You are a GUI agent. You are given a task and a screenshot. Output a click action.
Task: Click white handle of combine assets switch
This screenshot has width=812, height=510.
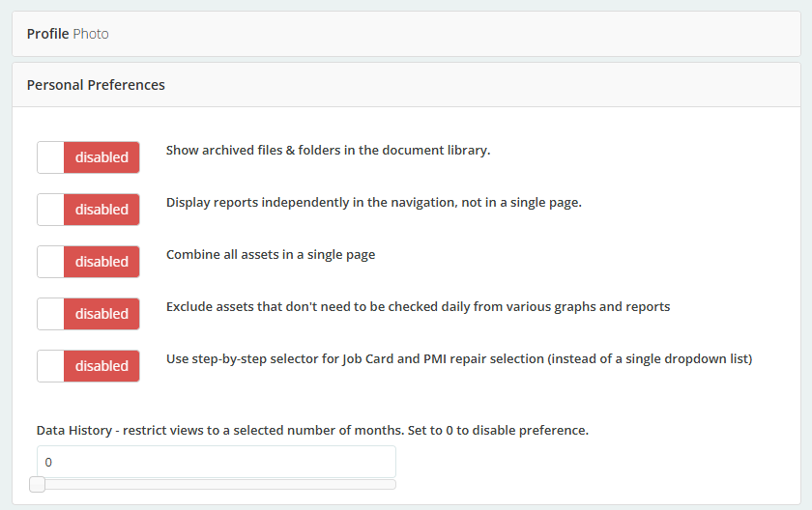[x=50, y=262]
